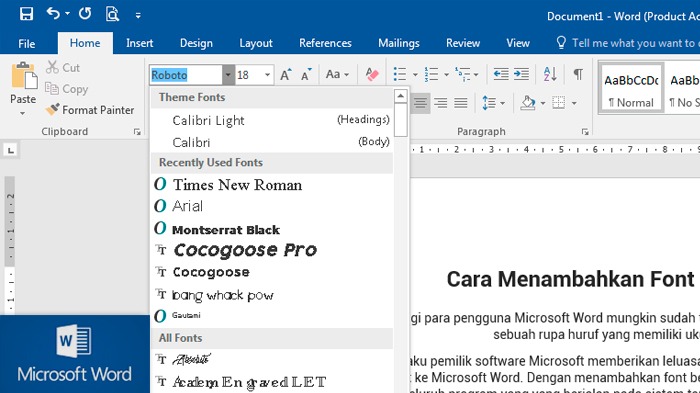Image resolution: width=700 pixels, height=393 pixels.
Task: Select the plain Cocogoose font
Action: point(271,272)
